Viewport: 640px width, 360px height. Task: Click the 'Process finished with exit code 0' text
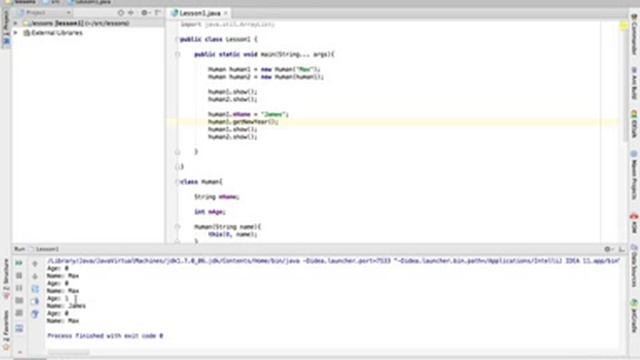tap(105, 336)
